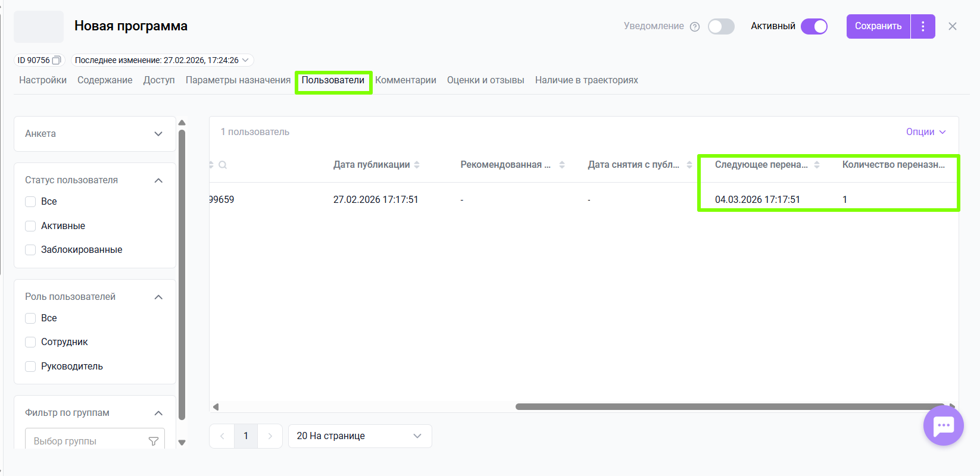Open the 20 На странице dropdown
Viewport: 980px width, 476px height.
pyautogui.click(x=360, y=436)
